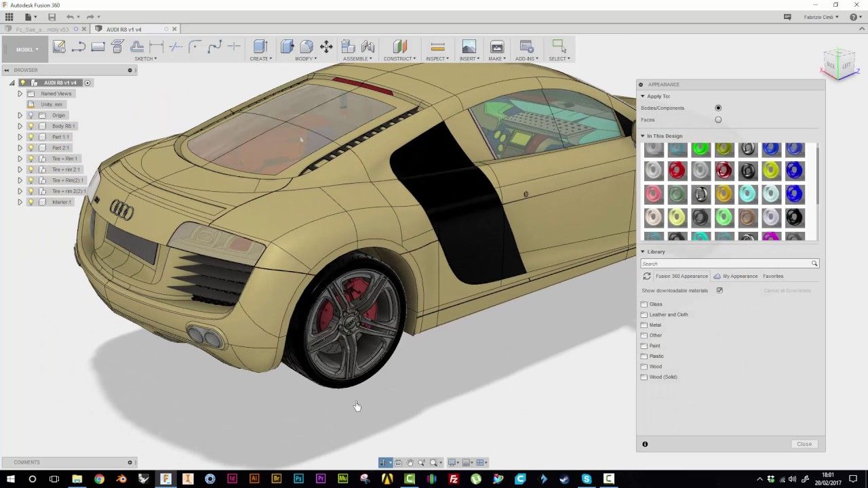Select the Faces radio button in Apply To
This screenshot has height=488, width=868.
[x=718, y=120]
